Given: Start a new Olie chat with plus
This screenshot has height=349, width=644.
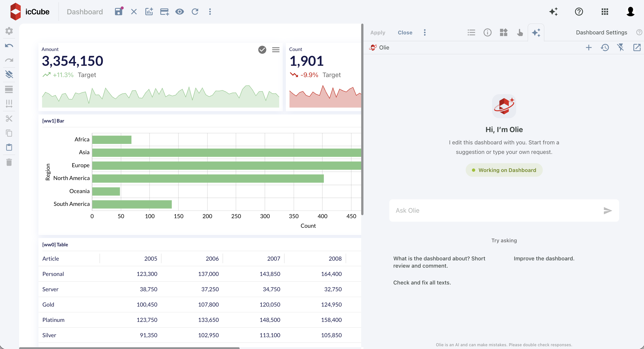Looking at the screenshot, I should click(x=589, y=47).
